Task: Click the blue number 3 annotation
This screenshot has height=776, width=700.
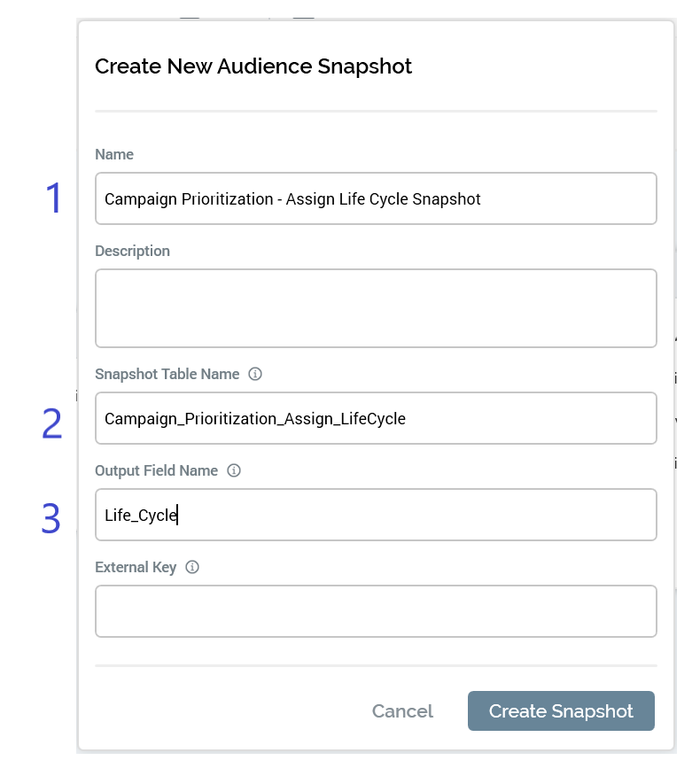Action: tap(52, 519)
